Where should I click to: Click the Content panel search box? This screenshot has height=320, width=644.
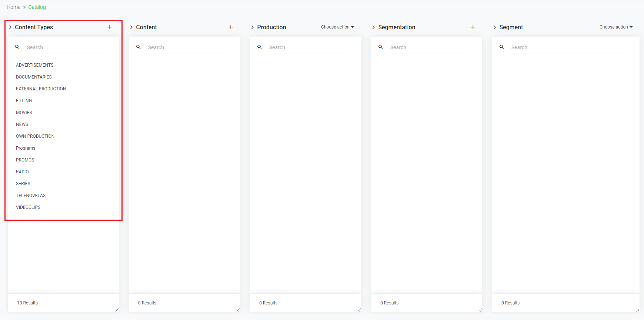pyautogui.click(x=187, y=47)
